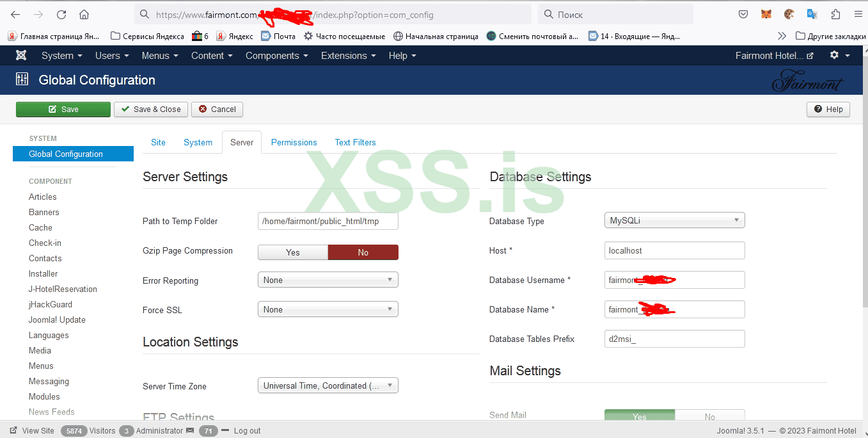Save page with the Pocket icon
This screenshot has height=438, width=868.
(743, 14)
